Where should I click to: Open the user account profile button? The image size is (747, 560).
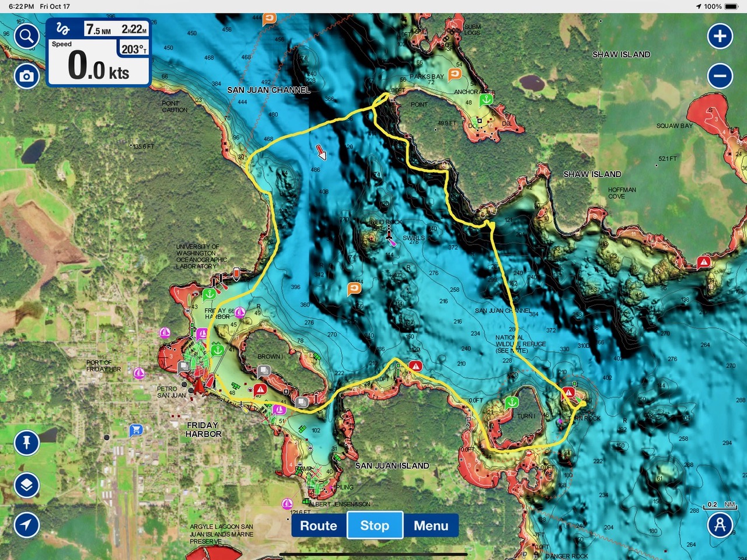pyautogui.click(x=720, y=524)
